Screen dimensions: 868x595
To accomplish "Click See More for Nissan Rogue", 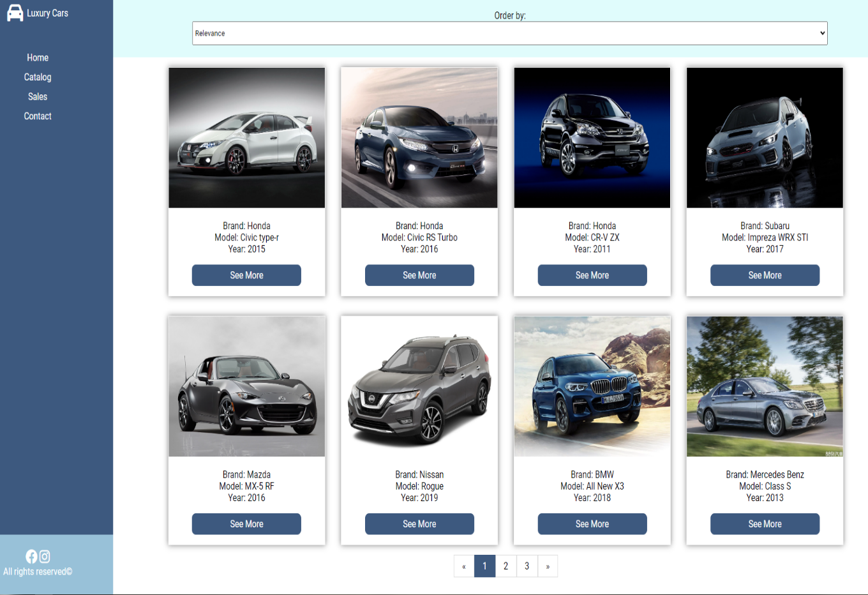I will point(419,524).
